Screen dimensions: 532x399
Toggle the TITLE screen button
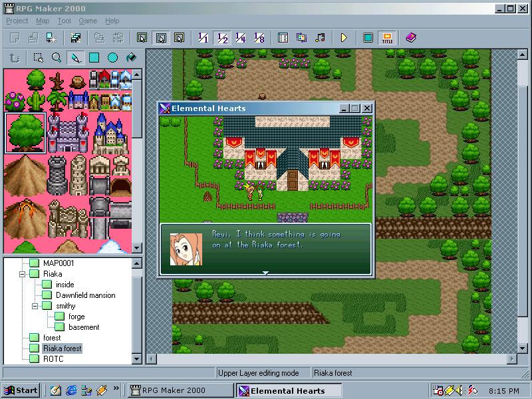click(x=386, y=38)
